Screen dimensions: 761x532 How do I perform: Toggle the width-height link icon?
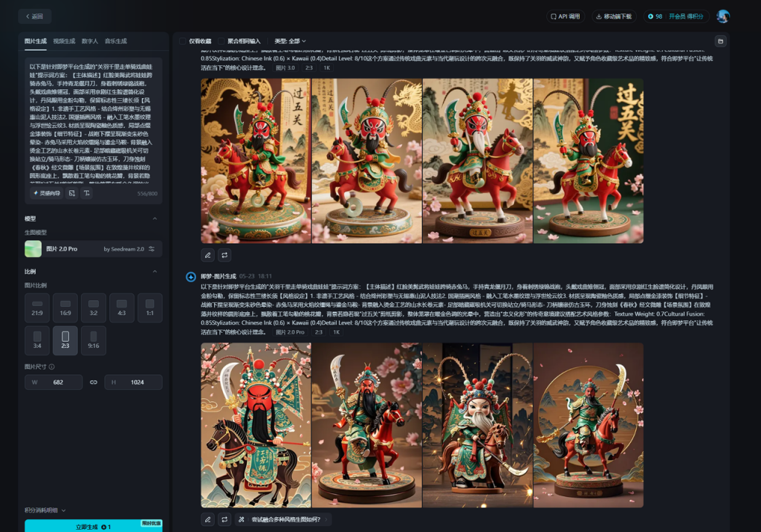pyautogui.click(x=93, y=382)
